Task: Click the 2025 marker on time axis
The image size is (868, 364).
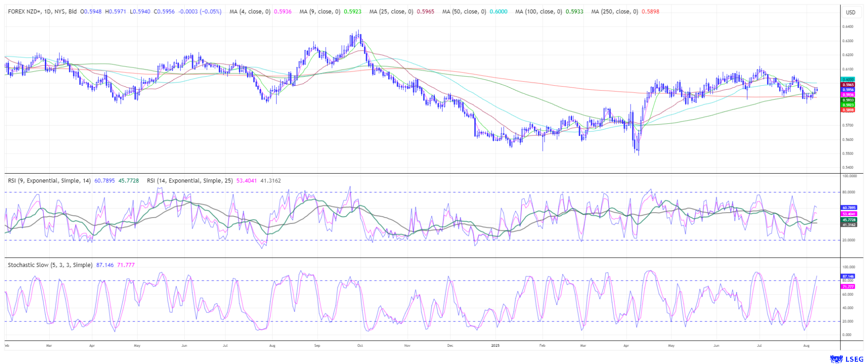Action: point(495,345)
